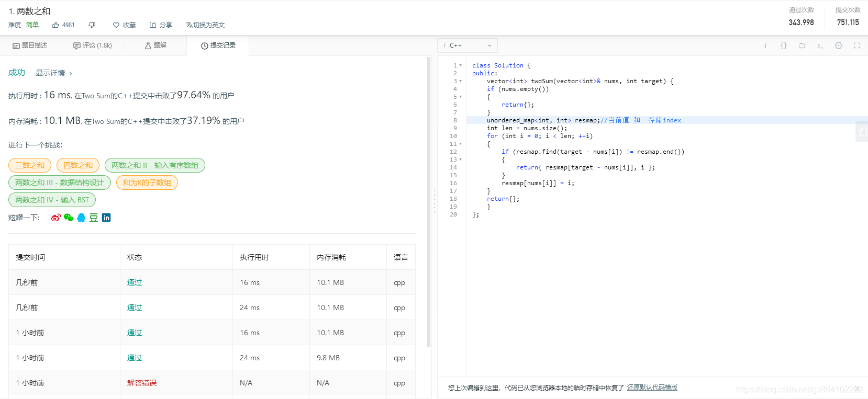Image resolution: width=868 pixels, height=399 pixels.
Task: Share result on LinkedIn
Action: (x=106, y=218)
